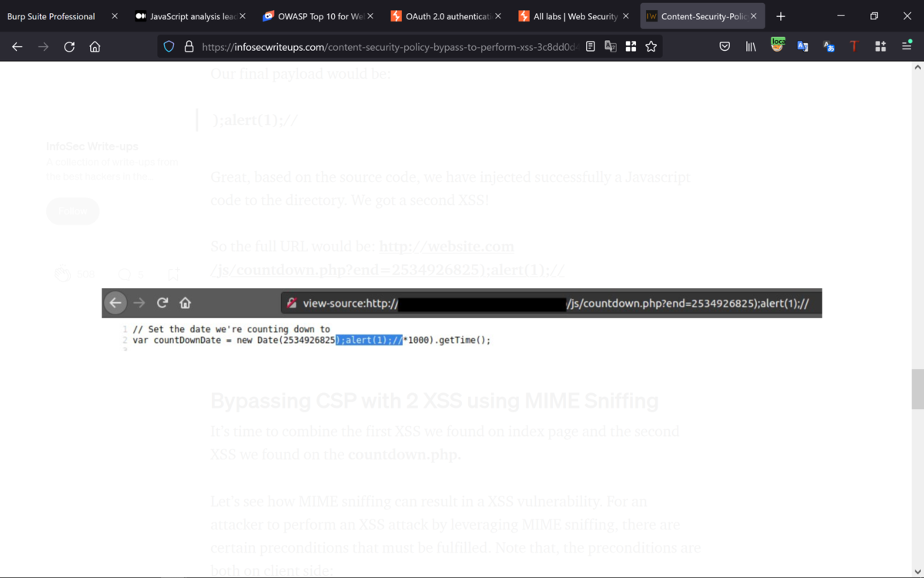Click the ');alert(1);//' payload quote

pyautogui.click(x=254, y=120)
